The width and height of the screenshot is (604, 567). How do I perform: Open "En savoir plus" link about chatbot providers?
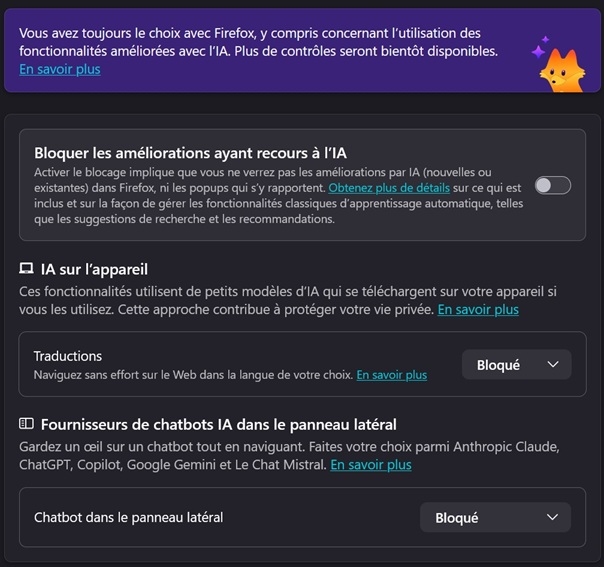pyautogui.click(x=371, y=465)
